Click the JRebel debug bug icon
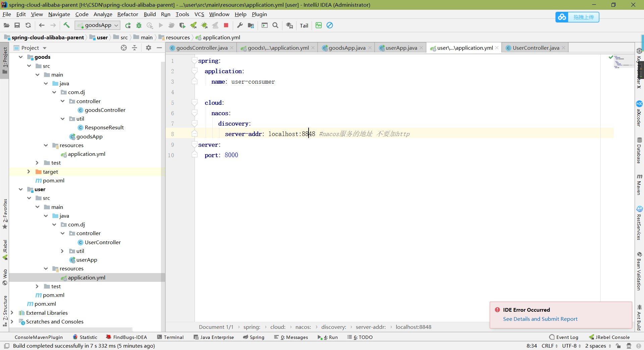This screenshot has height=350, width=644. (204, 25)
